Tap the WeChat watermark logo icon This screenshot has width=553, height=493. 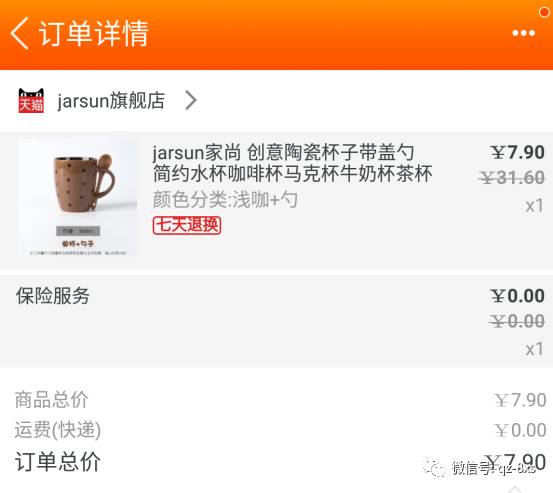click(434, 468)
